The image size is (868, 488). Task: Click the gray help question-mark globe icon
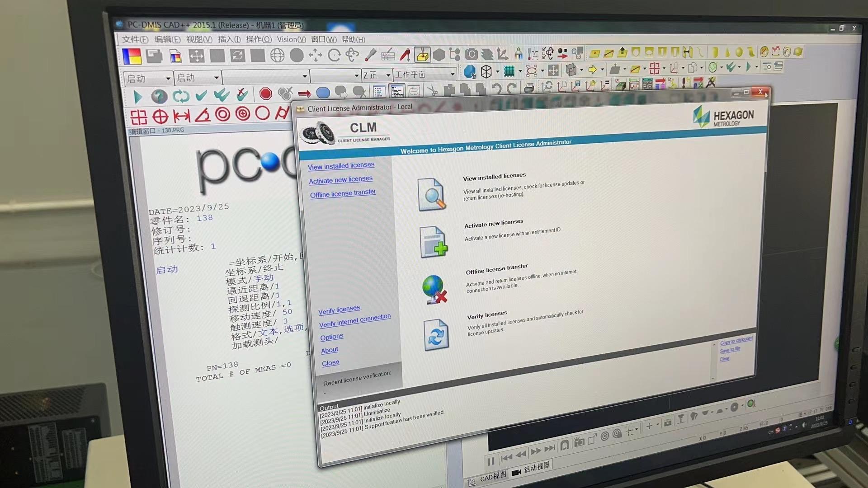pyautogui.click(x=159, y=96)
